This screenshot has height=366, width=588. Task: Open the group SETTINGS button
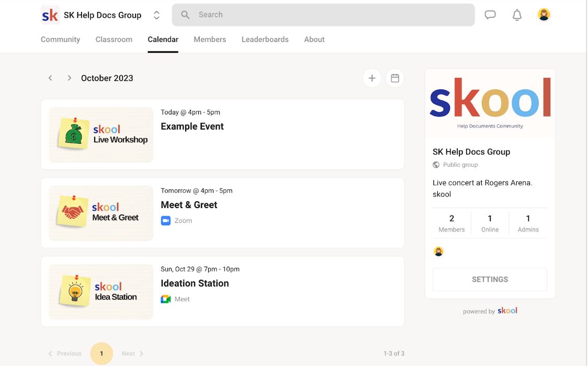coord(490,279)
